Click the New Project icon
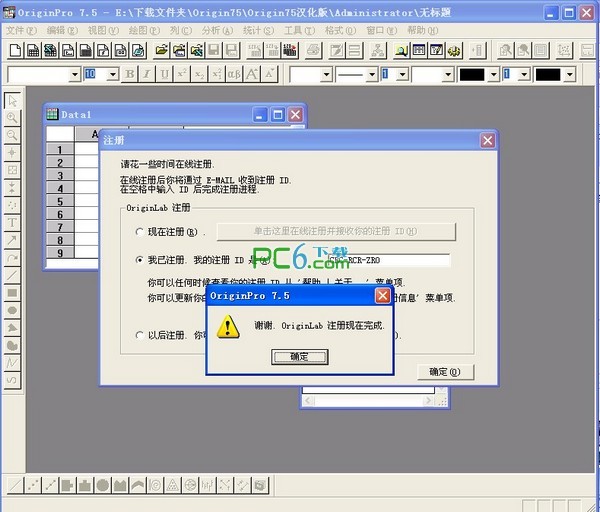Image resolution: width=600 pixels, height=512 pixels. coord(15,51)
